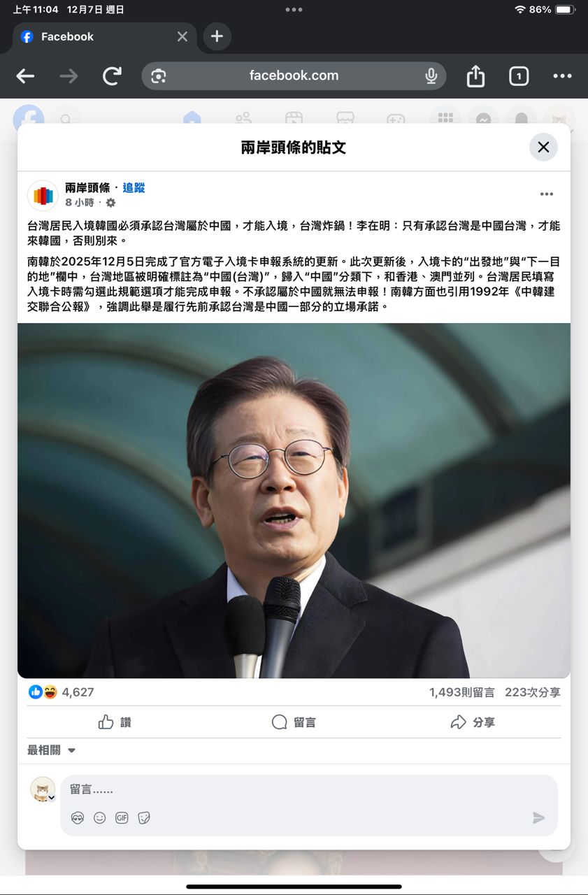Open the tab switcher showing 1
Image resolution: width=588 pixels, height=895 pixels.
point(519,76)
